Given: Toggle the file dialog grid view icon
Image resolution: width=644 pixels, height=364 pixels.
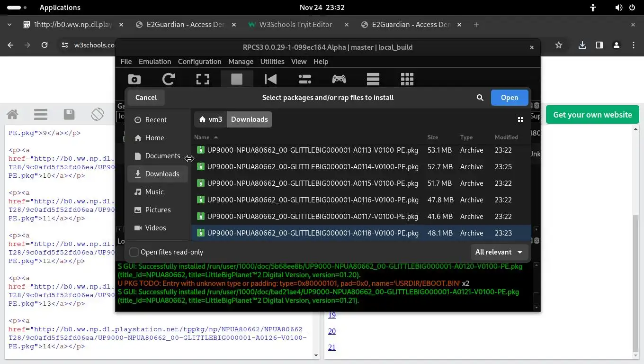Looking at the screenshot, I should point(520,119).
